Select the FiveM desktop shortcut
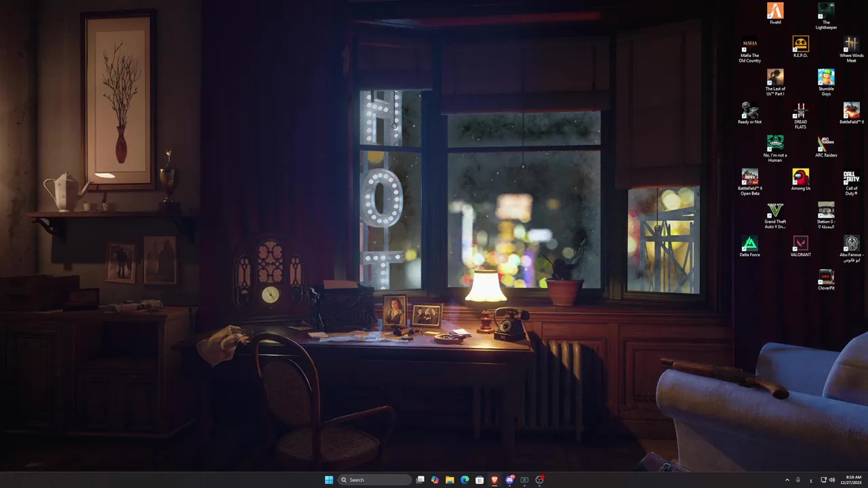The image size is (868, 488). point(775,14)
